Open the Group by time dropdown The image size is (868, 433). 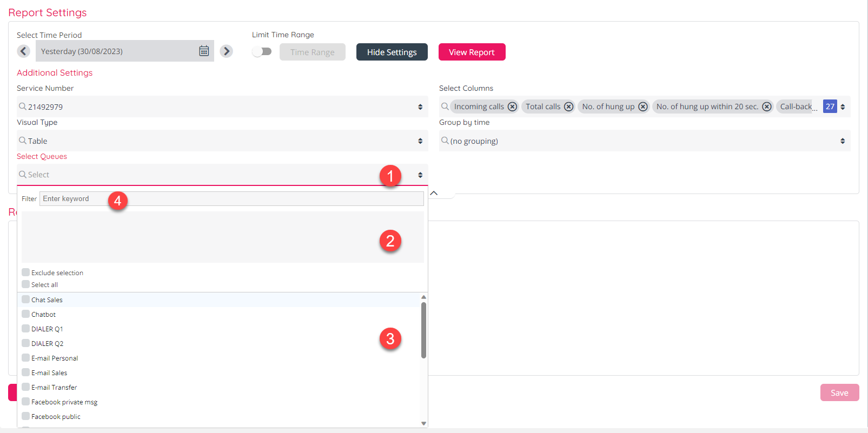coord(644,141)
